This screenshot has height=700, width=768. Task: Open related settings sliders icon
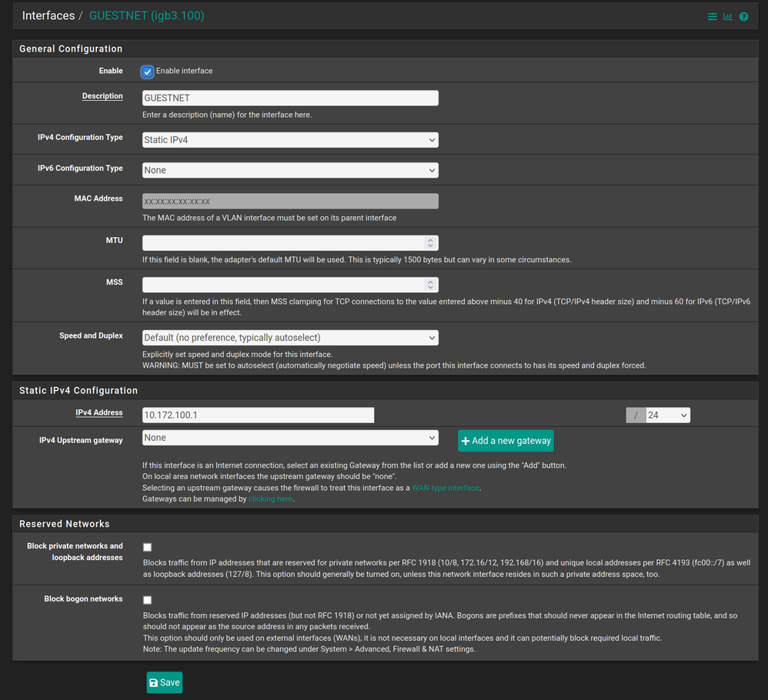pyautogui.click(x=712, y=16)
